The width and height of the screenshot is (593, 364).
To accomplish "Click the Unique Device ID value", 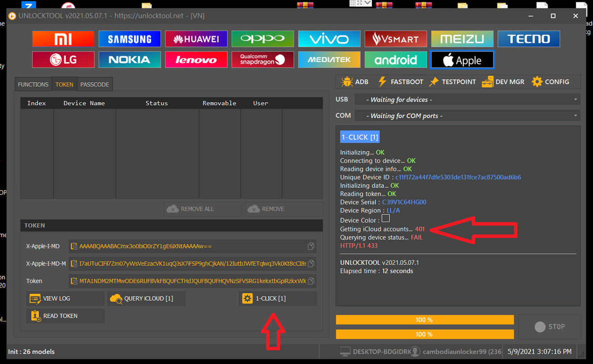I will 458,177.
